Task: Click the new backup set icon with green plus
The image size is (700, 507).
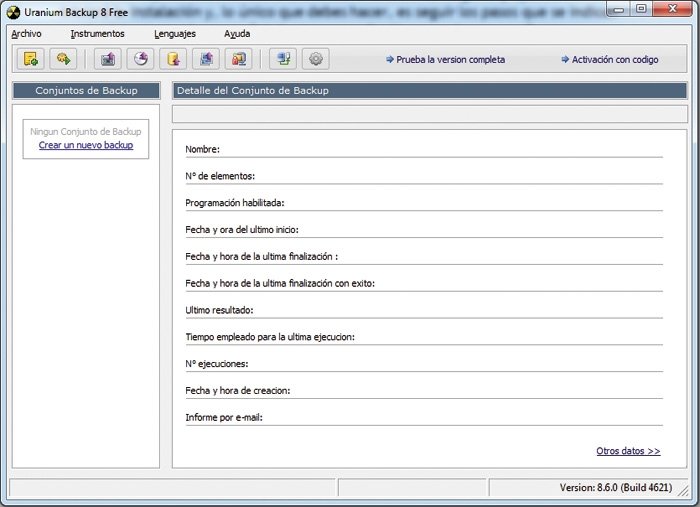Action: [31, 59]
